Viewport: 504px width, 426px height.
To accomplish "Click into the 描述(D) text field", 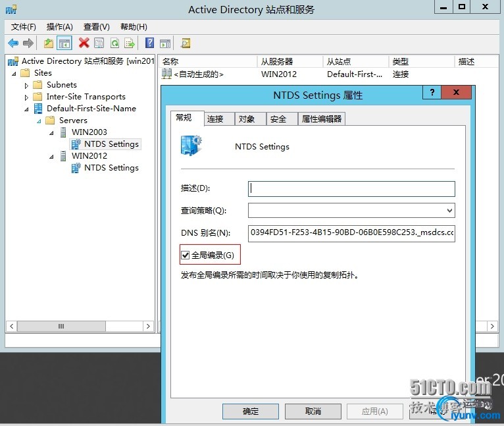I will point(351,189).
